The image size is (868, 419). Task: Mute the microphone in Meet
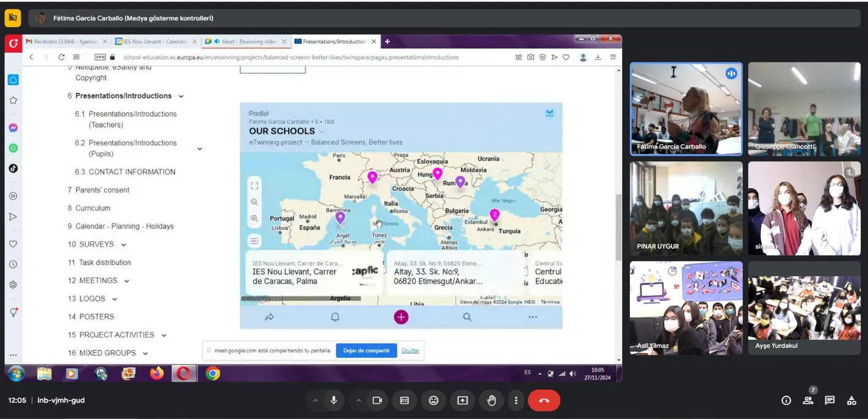[x=334, y=401]
